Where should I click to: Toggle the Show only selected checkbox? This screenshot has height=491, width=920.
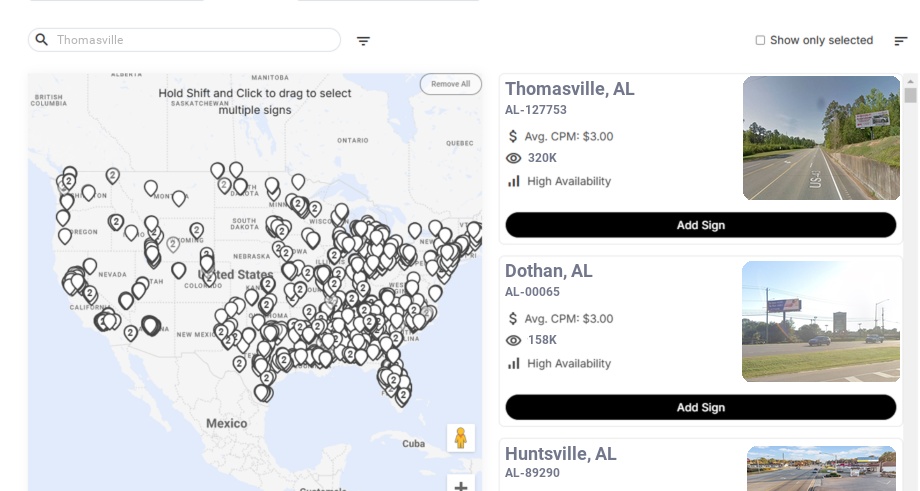[x=760, y=40]
